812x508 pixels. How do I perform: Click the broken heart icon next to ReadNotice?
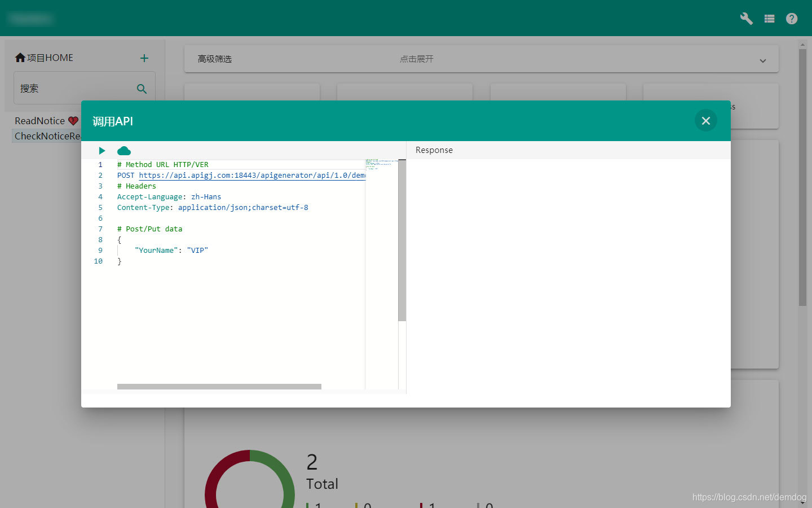[73, 121]
